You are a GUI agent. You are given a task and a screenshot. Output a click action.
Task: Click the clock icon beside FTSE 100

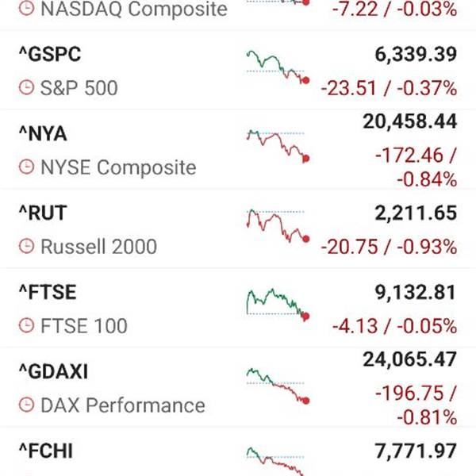pyautogui.click(x=26, y=325)
